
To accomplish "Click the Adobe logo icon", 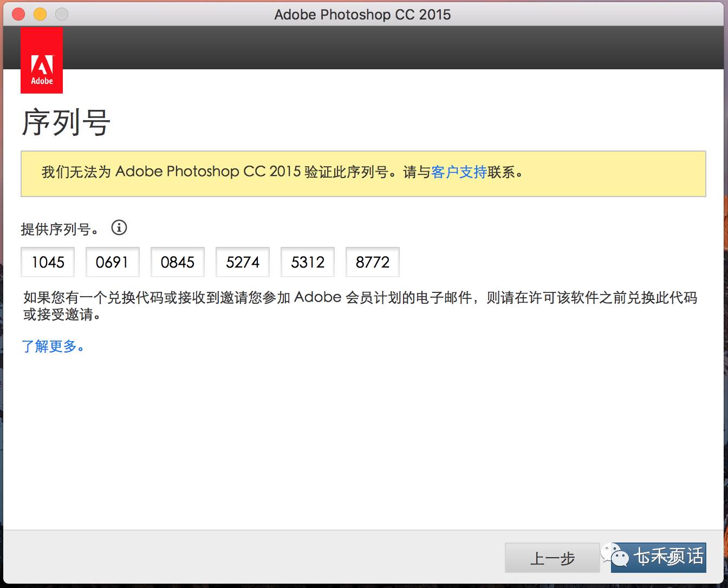I will (x=42, y=60).
